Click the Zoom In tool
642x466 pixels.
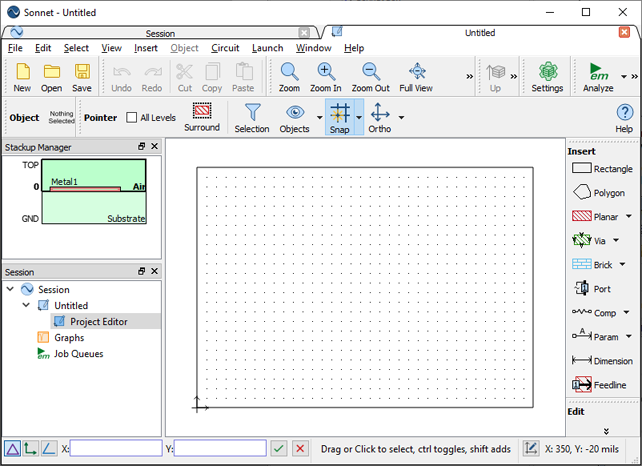click(326, 77)
